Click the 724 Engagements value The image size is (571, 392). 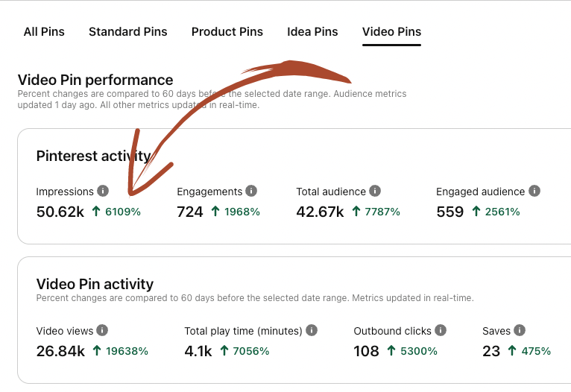click(190, 212)
